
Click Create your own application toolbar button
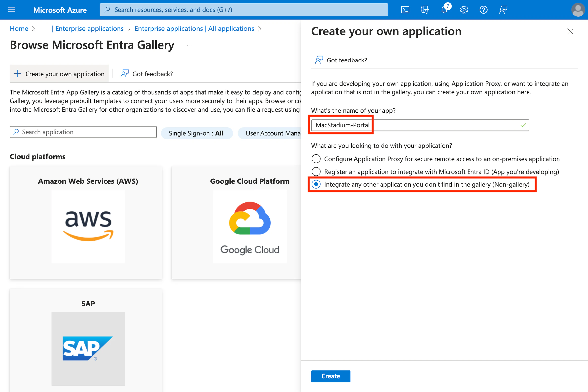click(x=59, y=74)
